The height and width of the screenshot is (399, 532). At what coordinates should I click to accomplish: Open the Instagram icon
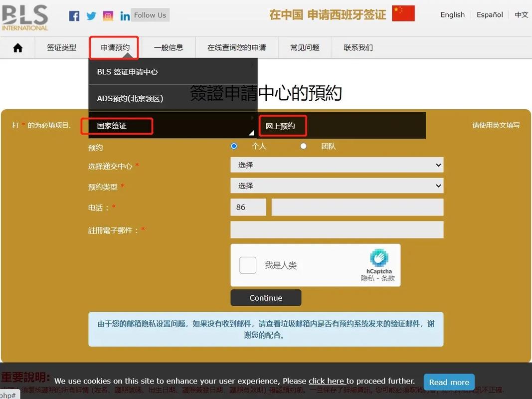[108, 15]
